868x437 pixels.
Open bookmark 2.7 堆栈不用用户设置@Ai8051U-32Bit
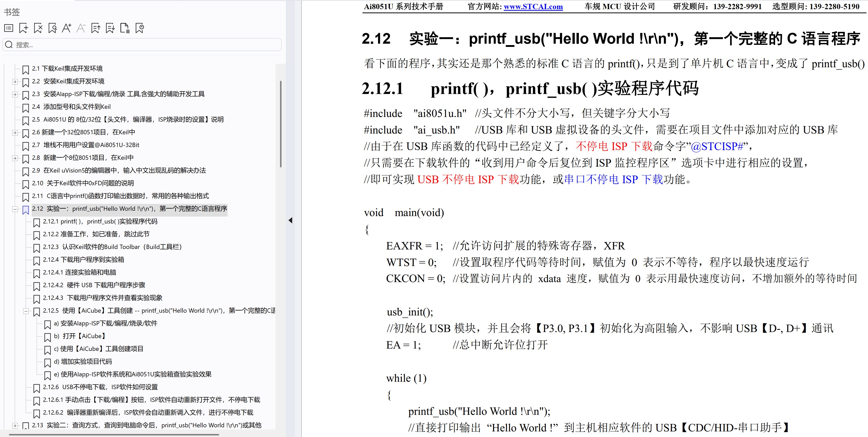[x=86, y=145]
